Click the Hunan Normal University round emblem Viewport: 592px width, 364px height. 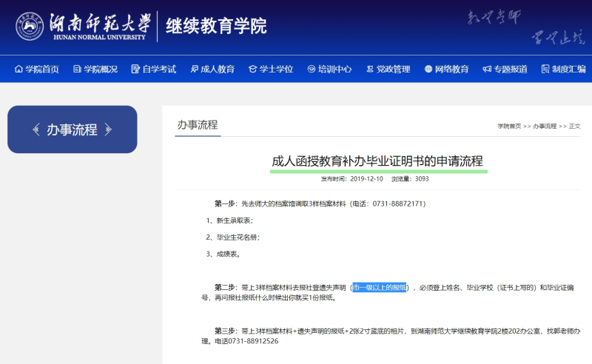[30, 27]
